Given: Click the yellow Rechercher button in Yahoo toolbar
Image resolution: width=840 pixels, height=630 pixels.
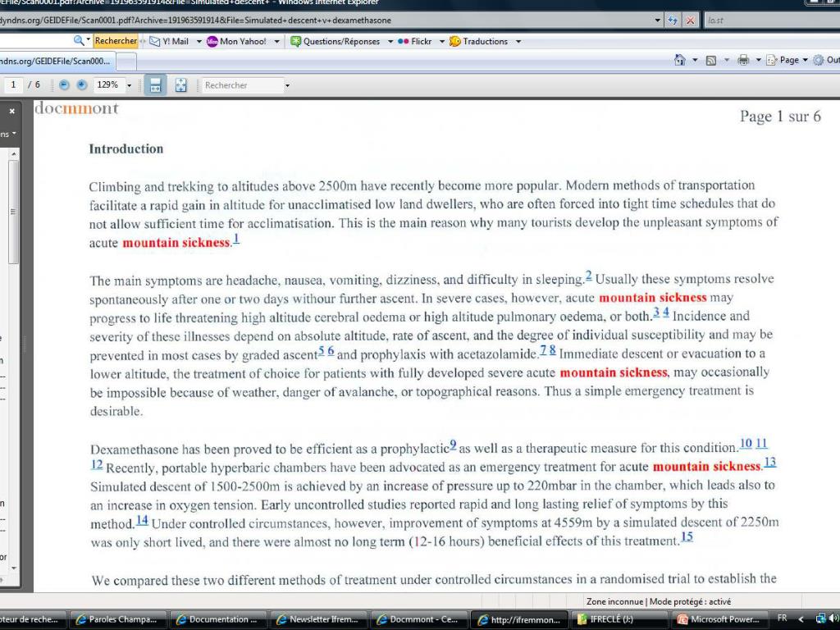Looking at the screenshot, I should [116, 41].
